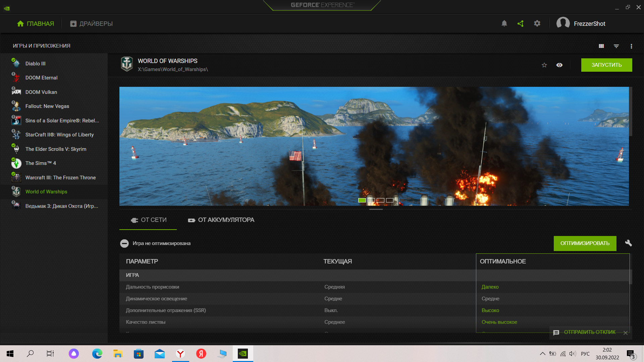This screenshot has width=644, height=362.
Task: Select Diablo III game icon
Action: point(16,63)
